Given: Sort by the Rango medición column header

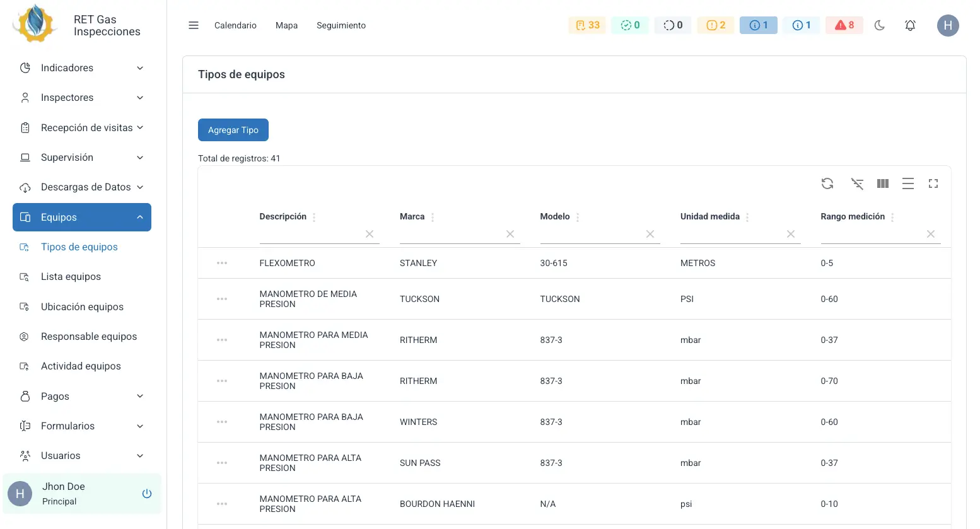Looking at the screenshot, I should click(853, 216).
